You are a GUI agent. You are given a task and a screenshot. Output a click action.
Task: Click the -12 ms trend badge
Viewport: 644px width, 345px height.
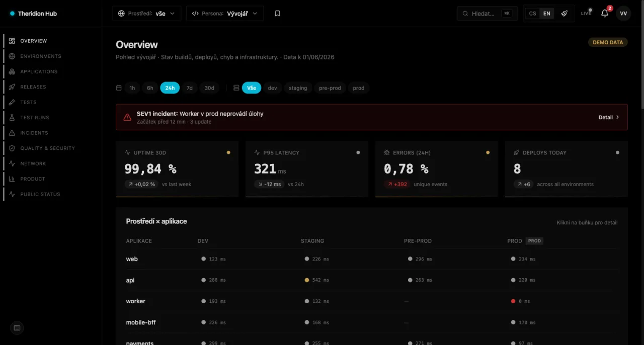pos(269,185)
